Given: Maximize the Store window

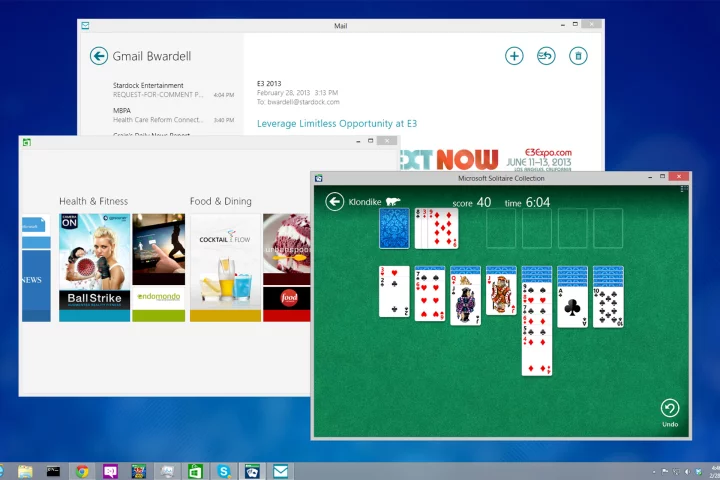Looking at the screenshot, I should [371, 141].
